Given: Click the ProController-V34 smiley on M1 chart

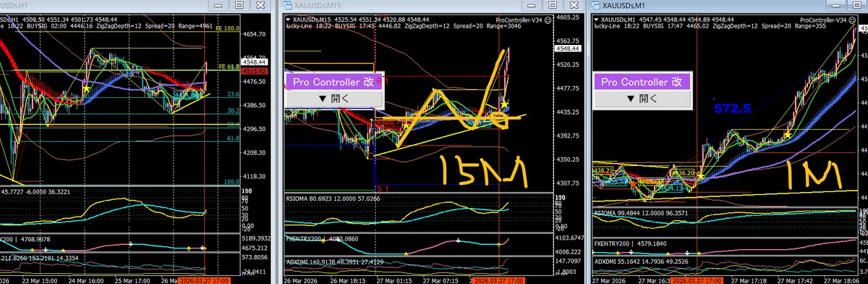Looking at the screenshot, I should pyautogui.click(x=852, y=20).
